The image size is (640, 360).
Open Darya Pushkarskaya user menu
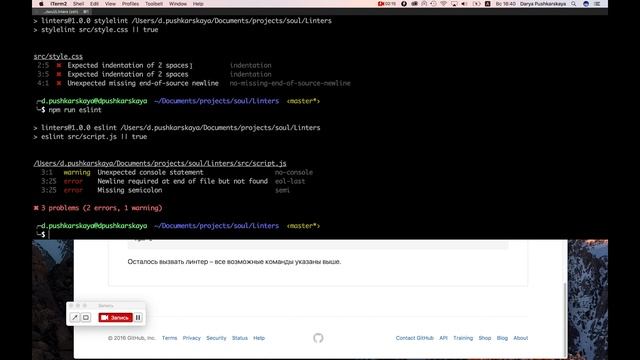point(543,4)
